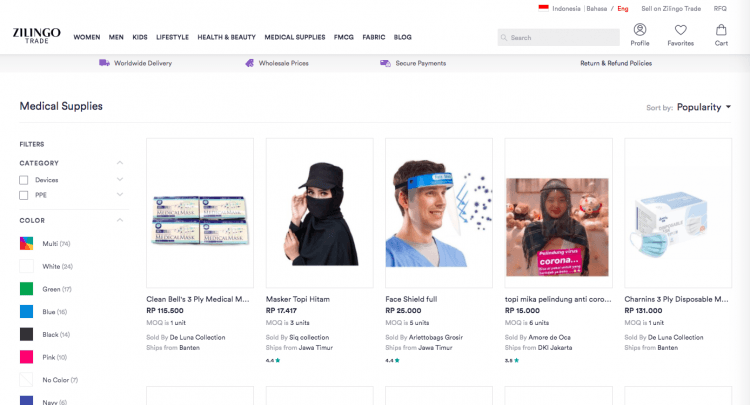Open Sell on Zilingo Trade link
Screen dimensions: 750x405
pyautogui.click(x=671, y=9)
